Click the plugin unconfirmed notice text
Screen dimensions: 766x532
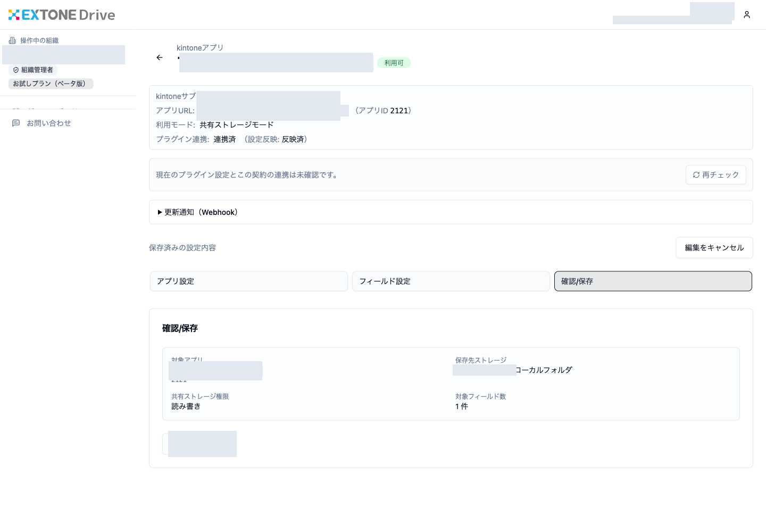[x=248, y=175]
